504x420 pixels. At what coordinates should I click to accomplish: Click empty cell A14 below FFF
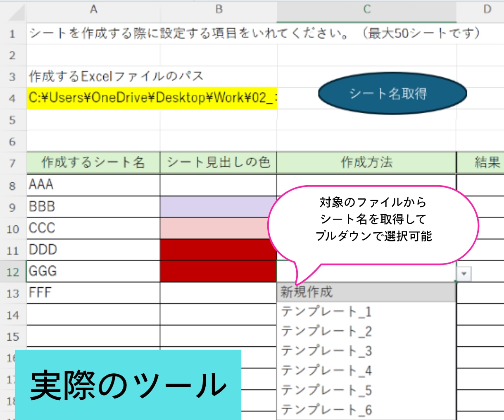[x=93, y=314]
